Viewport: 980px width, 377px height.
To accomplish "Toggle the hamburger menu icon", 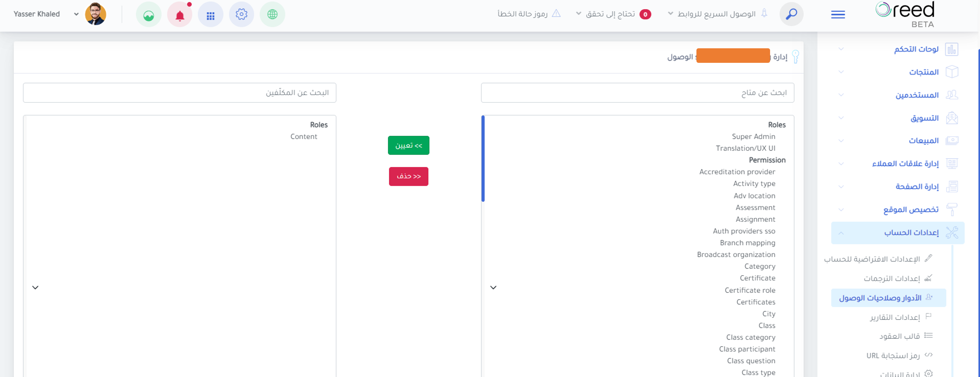I will click(838, 15).
